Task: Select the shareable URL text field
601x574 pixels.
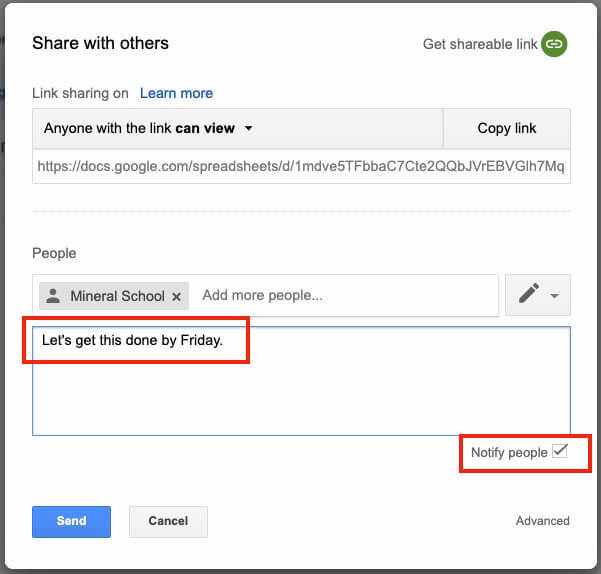Action: tap(300, 167)
